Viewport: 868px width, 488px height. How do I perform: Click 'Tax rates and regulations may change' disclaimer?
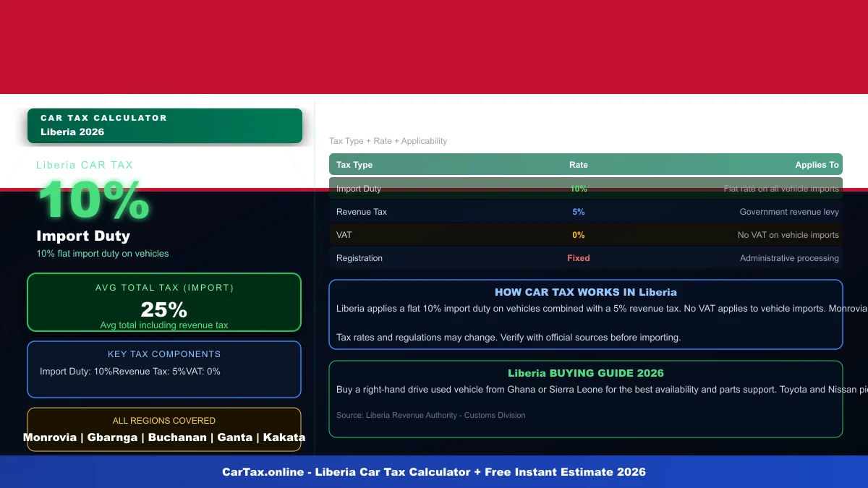(x=509, y=337)
